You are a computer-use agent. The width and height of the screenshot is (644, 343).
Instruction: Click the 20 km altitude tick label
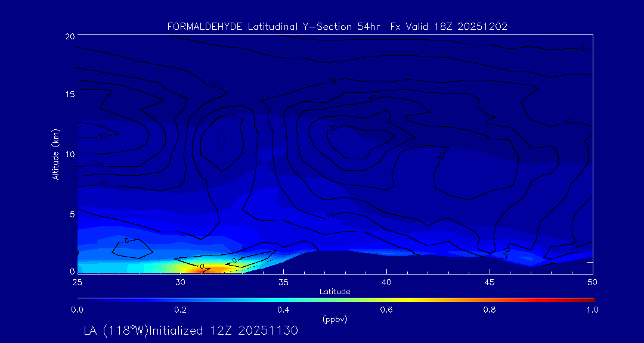tap(69, 36)
